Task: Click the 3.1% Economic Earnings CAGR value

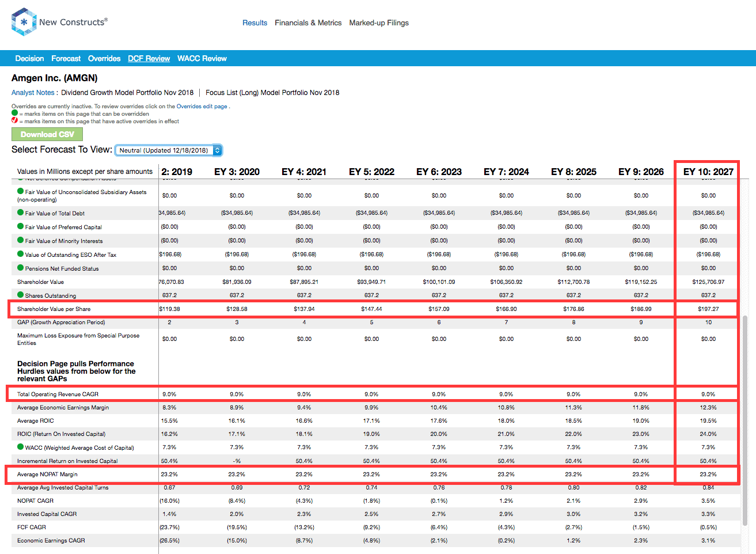Action: pos(708,541)
